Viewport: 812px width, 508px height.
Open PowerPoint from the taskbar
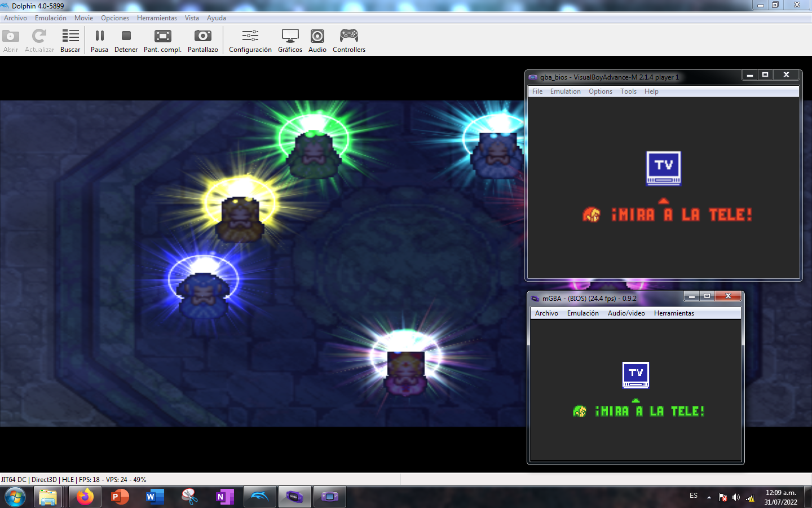coord(120,497)
